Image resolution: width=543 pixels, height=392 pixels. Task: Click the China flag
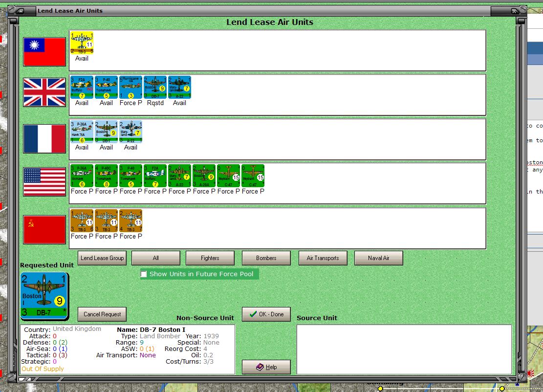click(44, 52)
